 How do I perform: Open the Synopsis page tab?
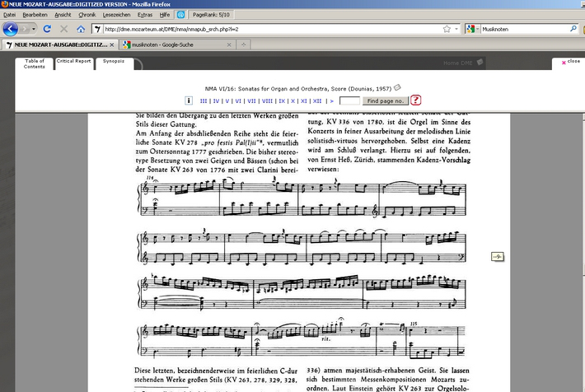pyautogui.click(x=115, y=63)
